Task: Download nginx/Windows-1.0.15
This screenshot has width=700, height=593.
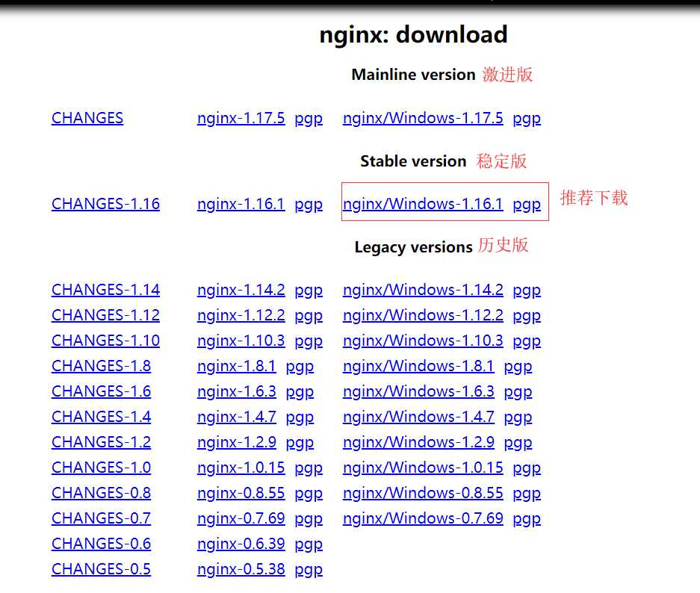Action: coord(423,468)
